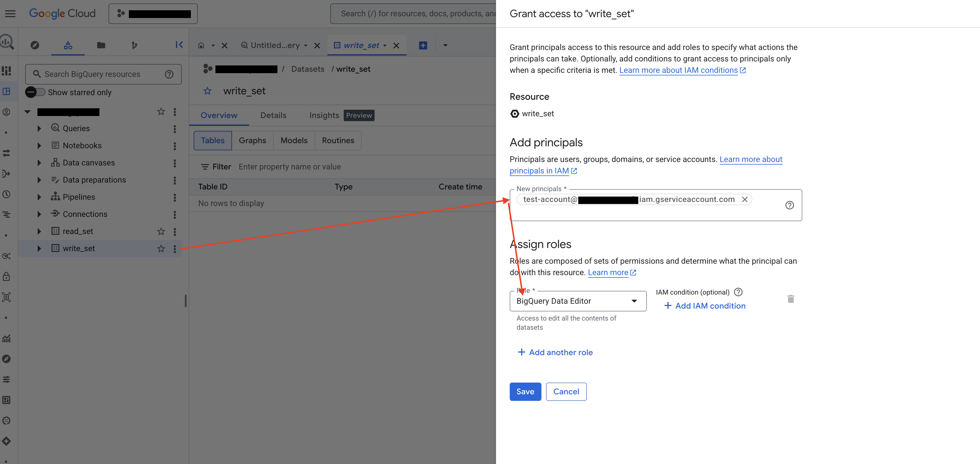
Task: Open the write_set tab dropdown arrow
Action: pyautogui.click(x=385, y=46)
